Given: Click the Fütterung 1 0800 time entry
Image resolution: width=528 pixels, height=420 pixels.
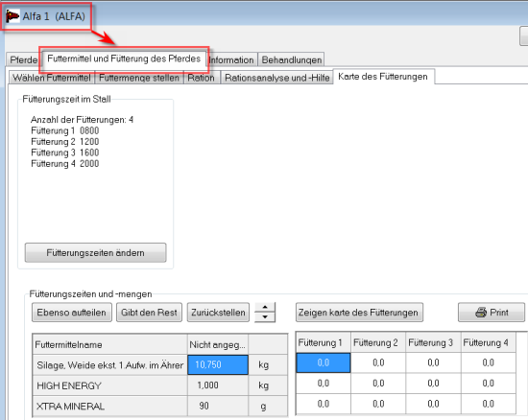Looking at the screenshot, I should pos(65,130).
